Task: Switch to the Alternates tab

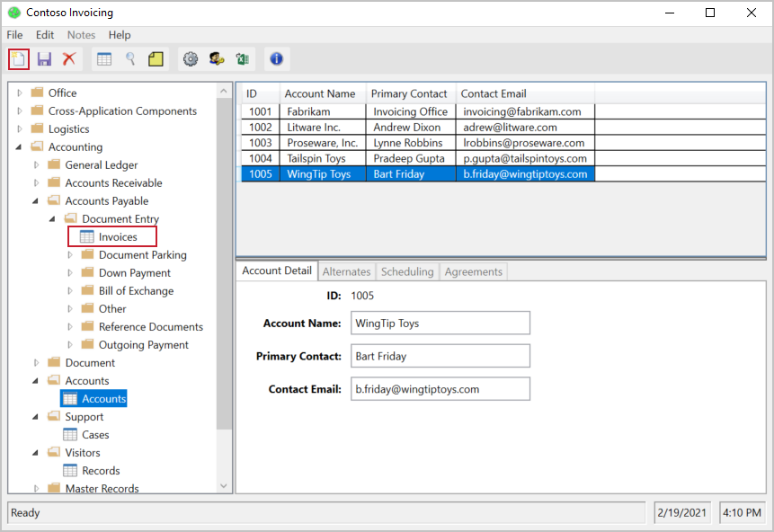Action: (346, 271)
